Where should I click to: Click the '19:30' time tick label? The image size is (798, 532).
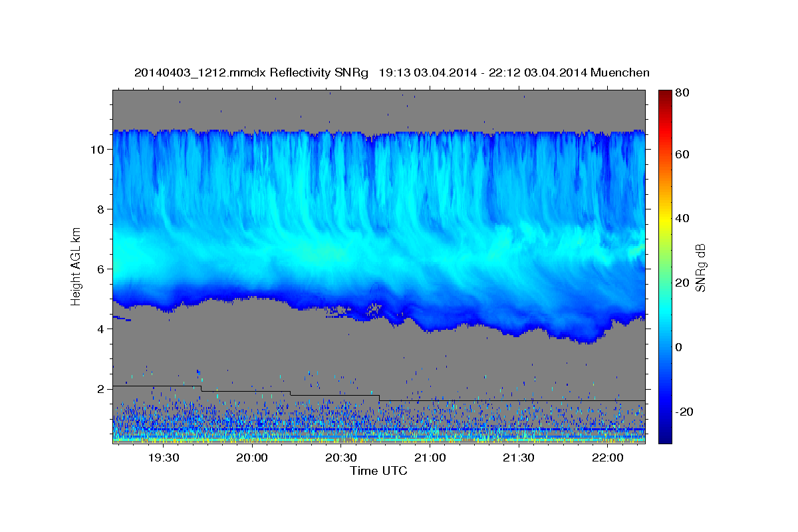click(x=164, y=458)
